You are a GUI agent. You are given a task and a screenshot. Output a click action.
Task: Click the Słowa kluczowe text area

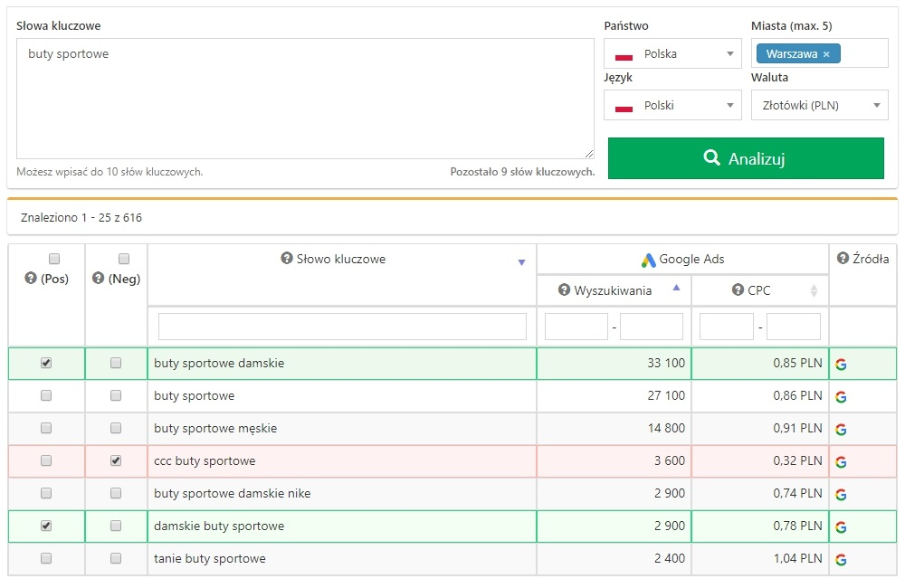(305, 98)
